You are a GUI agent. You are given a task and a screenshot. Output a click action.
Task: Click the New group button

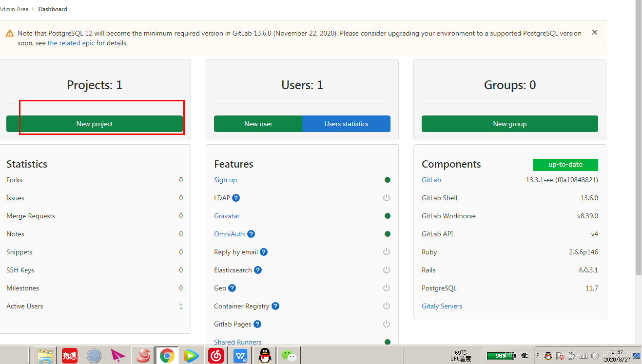(510, 124)
